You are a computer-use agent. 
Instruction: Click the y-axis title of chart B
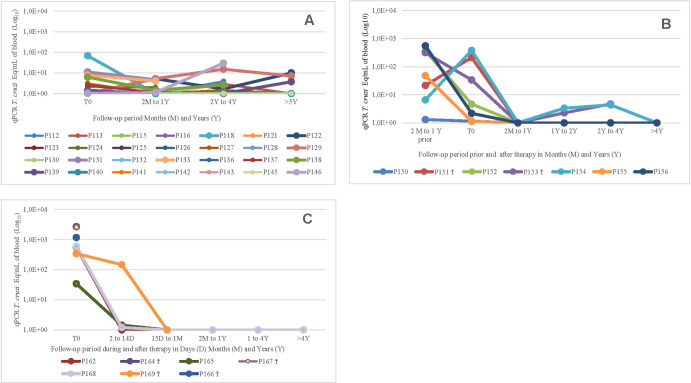(x=365, y=72)
